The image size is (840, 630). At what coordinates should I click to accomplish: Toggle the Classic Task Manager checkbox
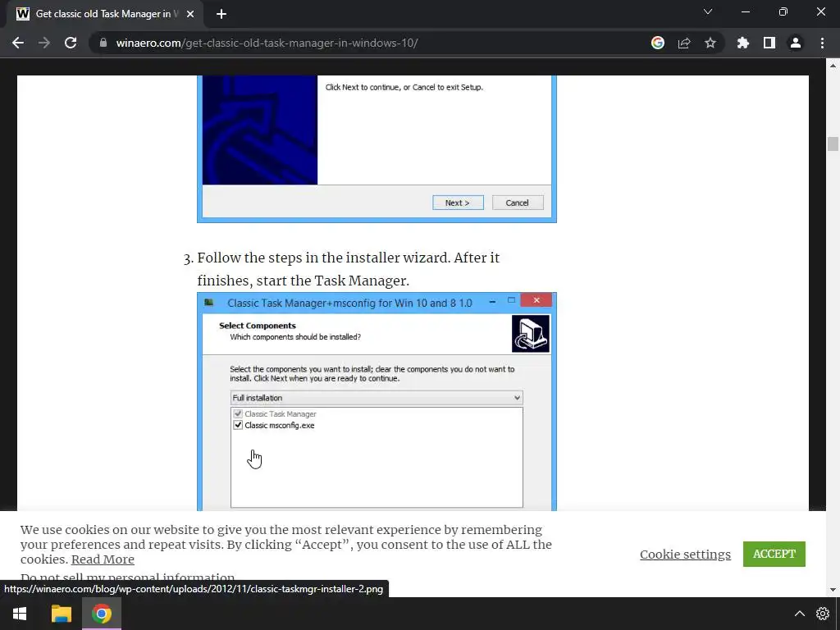pos(238,414)
